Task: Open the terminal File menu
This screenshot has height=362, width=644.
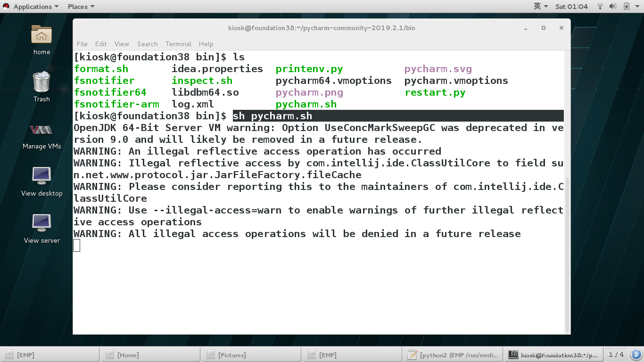Action: (82, 44)
